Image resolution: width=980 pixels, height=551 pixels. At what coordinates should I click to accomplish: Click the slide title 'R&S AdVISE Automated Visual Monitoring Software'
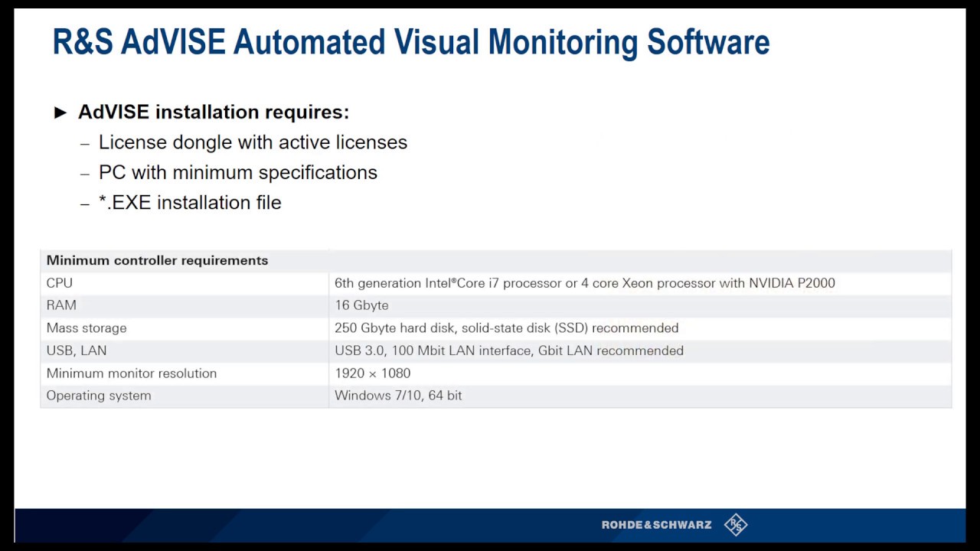pos(411,41)
